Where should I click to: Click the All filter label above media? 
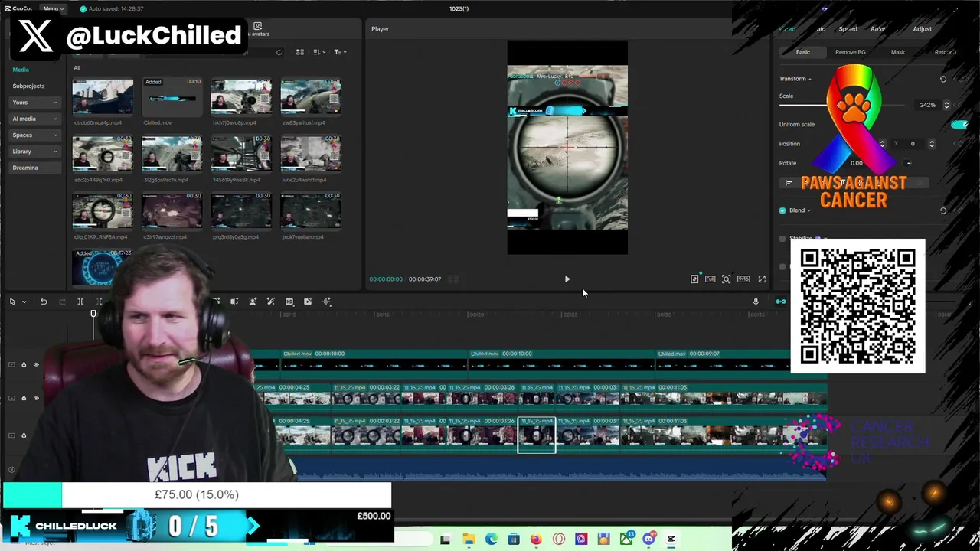click(x=77, y=68)
